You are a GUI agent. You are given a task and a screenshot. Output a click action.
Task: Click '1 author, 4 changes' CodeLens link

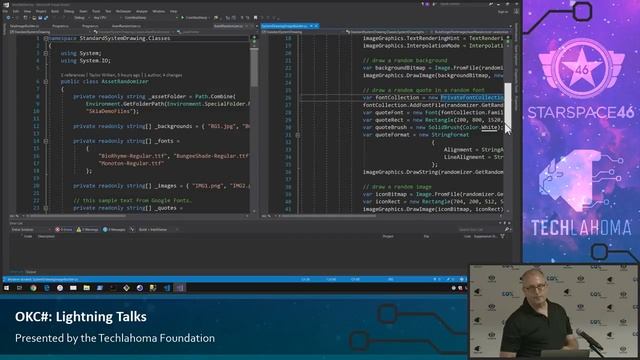click(163, 75)
